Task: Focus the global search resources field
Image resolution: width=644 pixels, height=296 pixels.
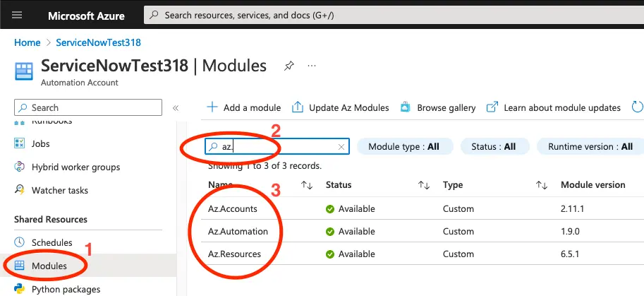Action: coord(394,16)
